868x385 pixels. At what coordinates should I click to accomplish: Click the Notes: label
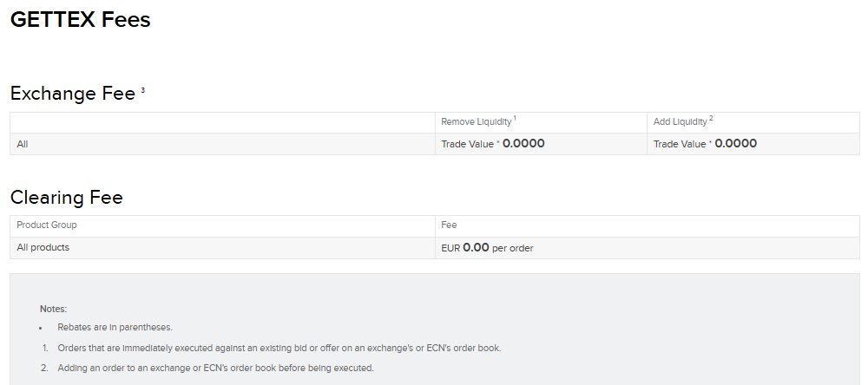click(53, 309)
